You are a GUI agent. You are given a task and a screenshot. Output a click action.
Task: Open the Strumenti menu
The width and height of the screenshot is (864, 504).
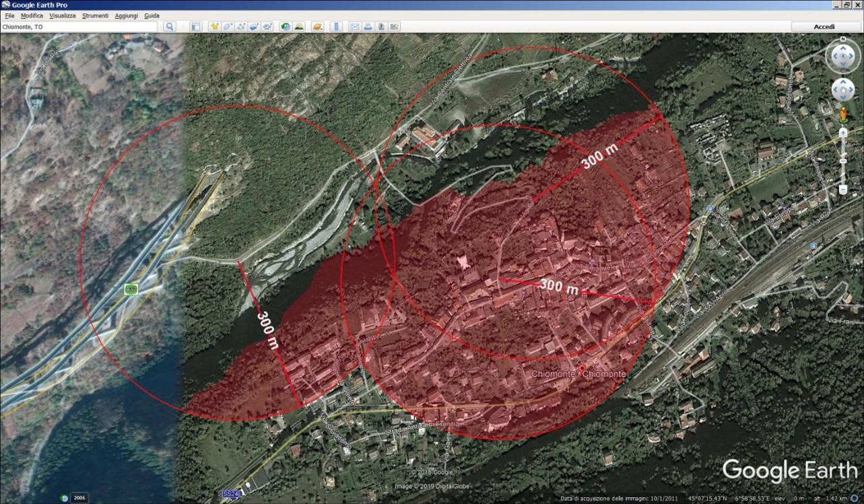[95, 15]
